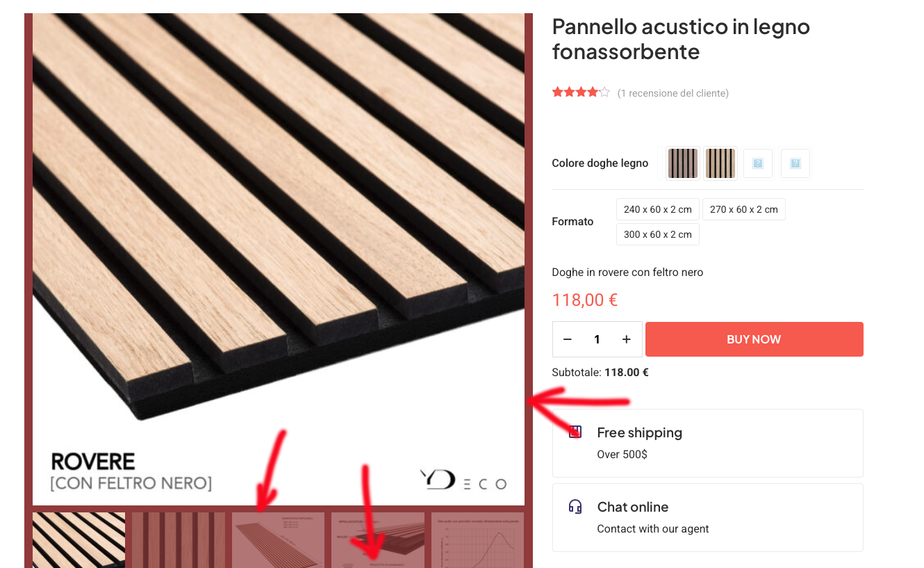Choose the 300 x 60 x 2 cm format
The height and width of the screenshot is (568, 924).
658,234
